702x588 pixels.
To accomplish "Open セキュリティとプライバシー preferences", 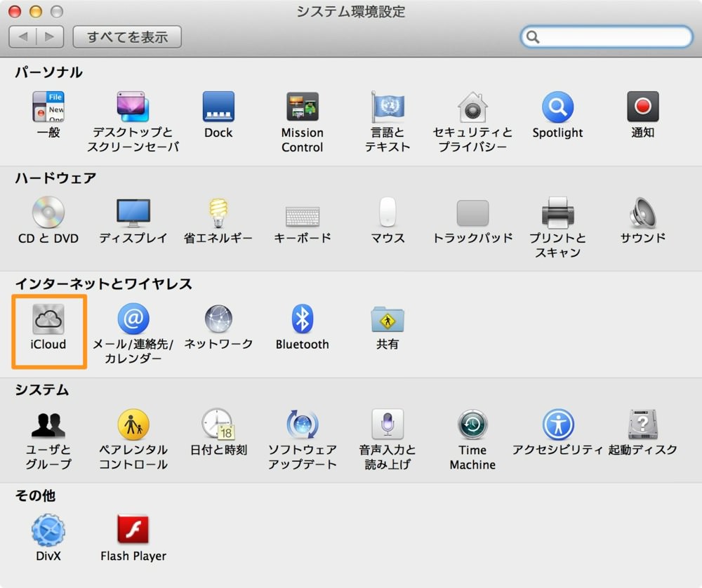I will [472, 107].
